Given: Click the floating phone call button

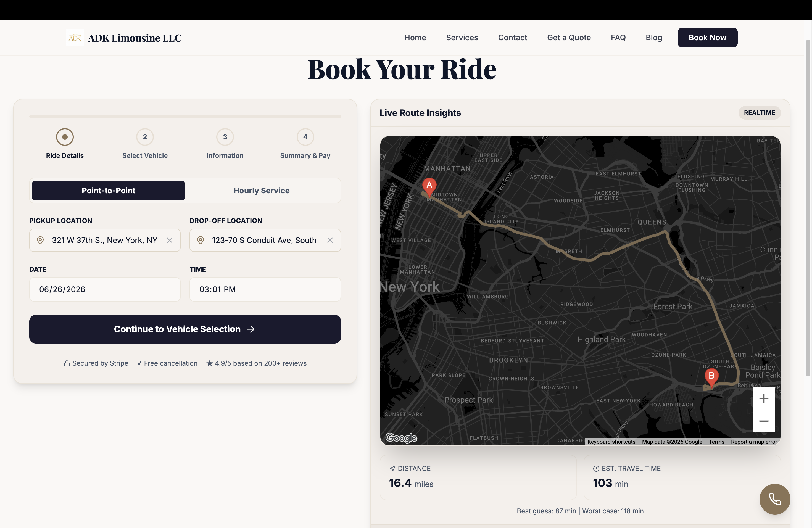Looking at the screenshot, I should [x=774, y=499].
